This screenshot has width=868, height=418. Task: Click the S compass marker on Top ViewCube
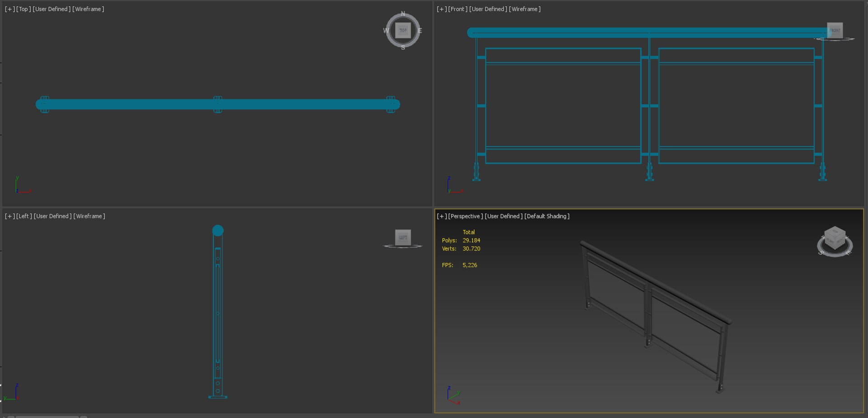pos(403,47)
